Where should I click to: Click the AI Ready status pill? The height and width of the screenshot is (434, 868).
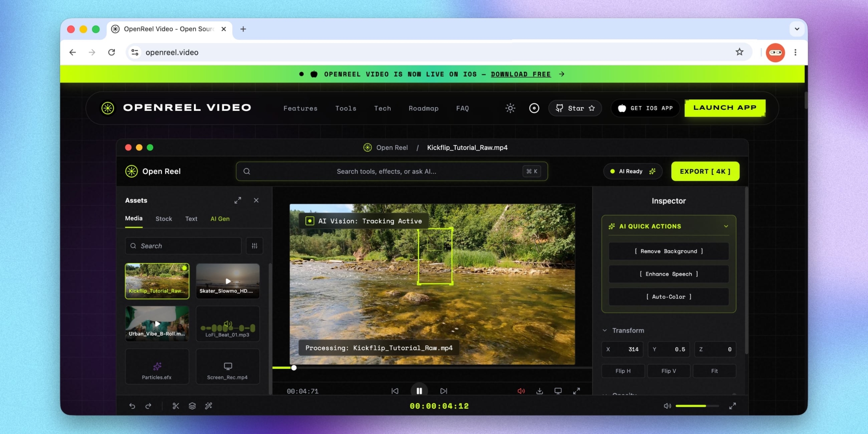[633, 171]
